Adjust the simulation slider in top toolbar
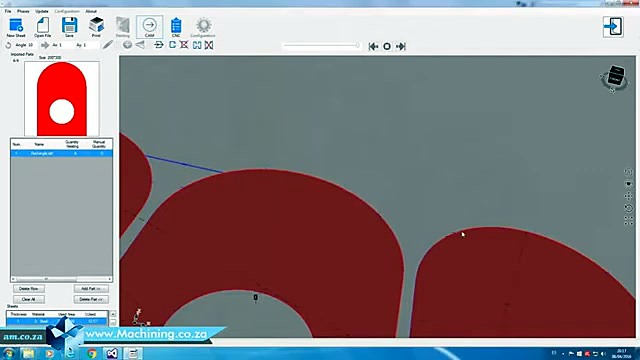This screenshot has height=360, width=640. 321,46
